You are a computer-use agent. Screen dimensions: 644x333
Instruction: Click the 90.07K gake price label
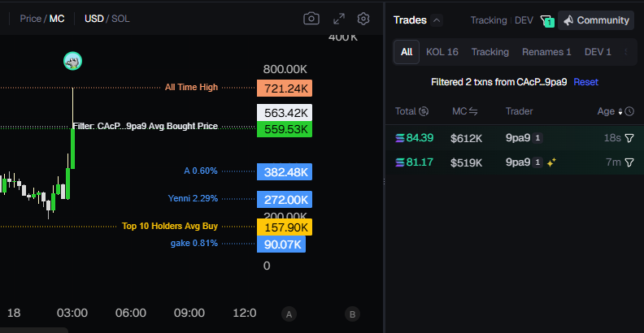(281, 244)
